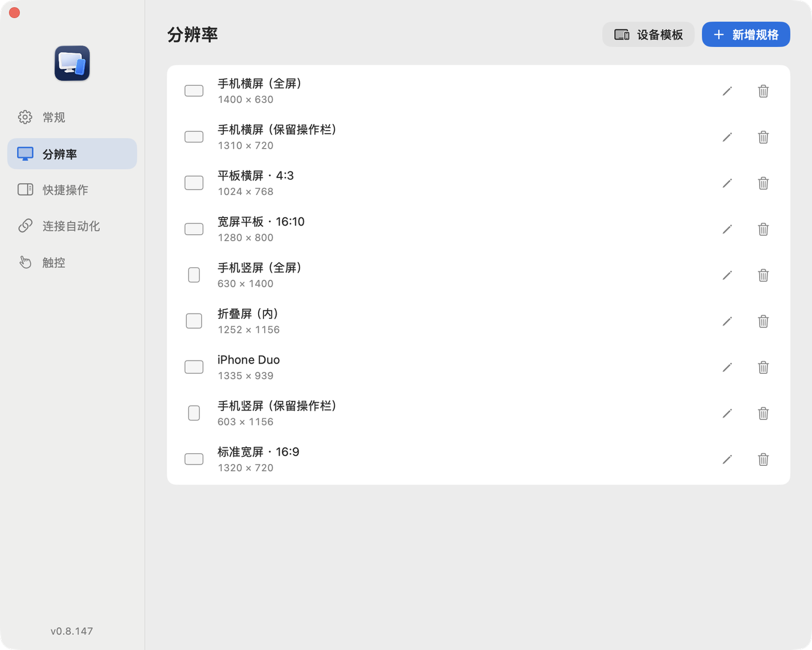
Task: Click the v0.8.147 version label
Action: click(x=72, y=631)
